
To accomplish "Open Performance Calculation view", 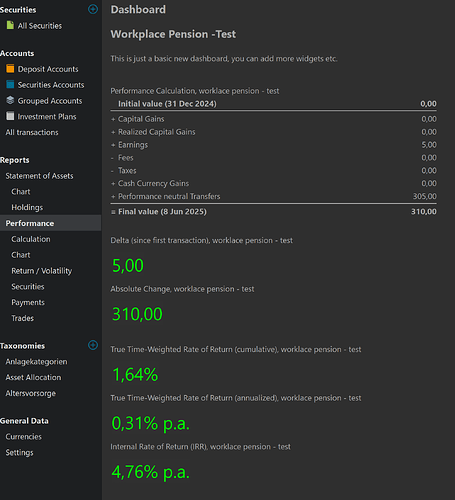I will 31,239.
